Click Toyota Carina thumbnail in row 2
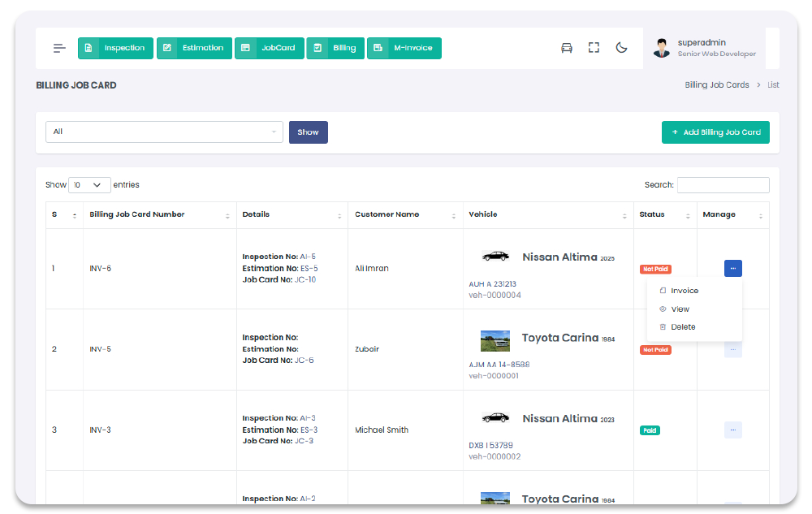This screenshot has height=514, width=812. tap(495, 340)
